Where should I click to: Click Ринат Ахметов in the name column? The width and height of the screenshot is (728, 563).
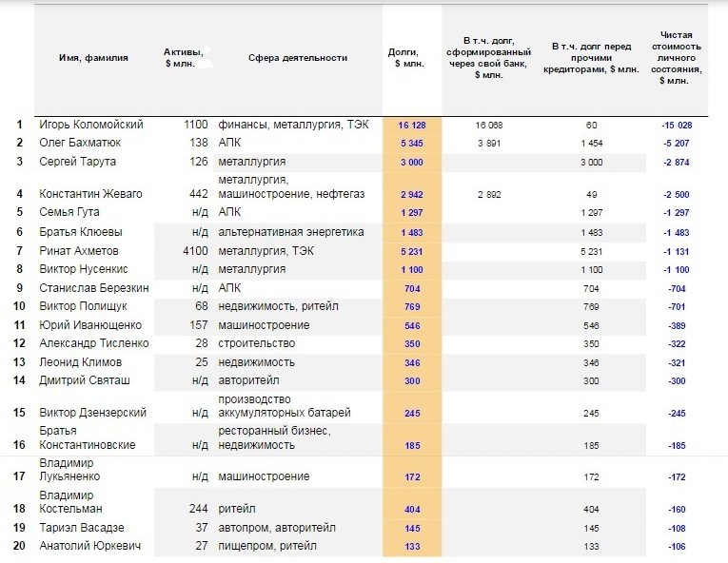pos(80,251)
